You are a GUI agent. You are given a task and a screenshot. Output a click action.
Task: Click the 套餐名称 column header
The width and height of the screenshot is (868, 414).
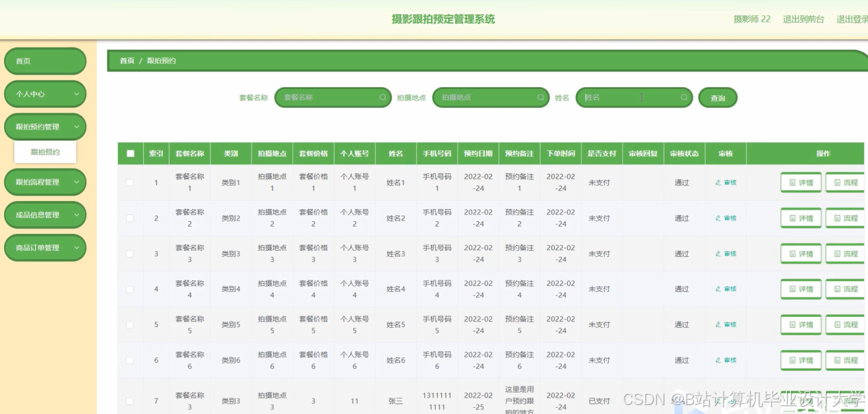point(190,154)
